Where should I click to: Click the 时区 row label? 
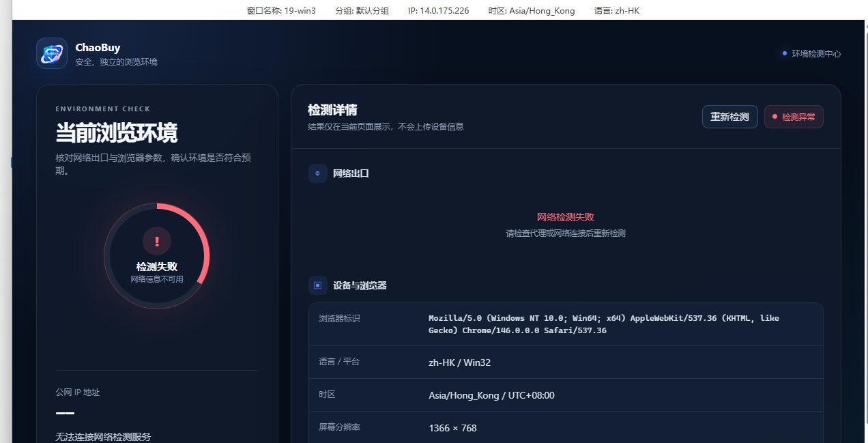click(x=327, y=395)
